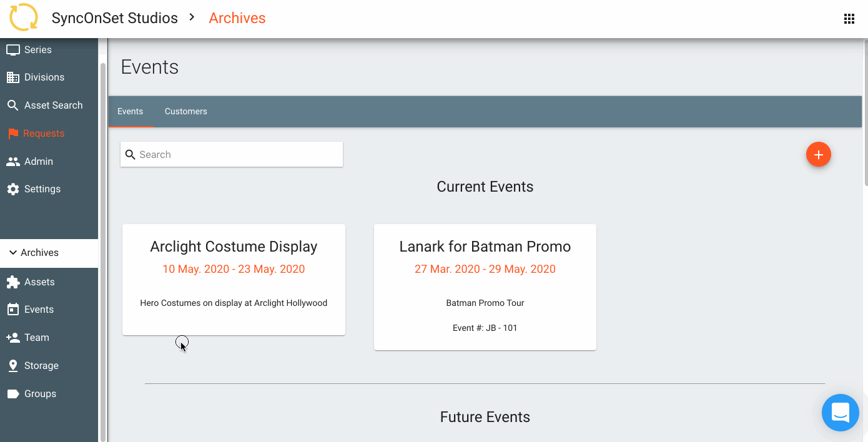The height and width of the screenshot is (442, 868).
Task: Switch to the Customers tab
Action: (186, 111)
